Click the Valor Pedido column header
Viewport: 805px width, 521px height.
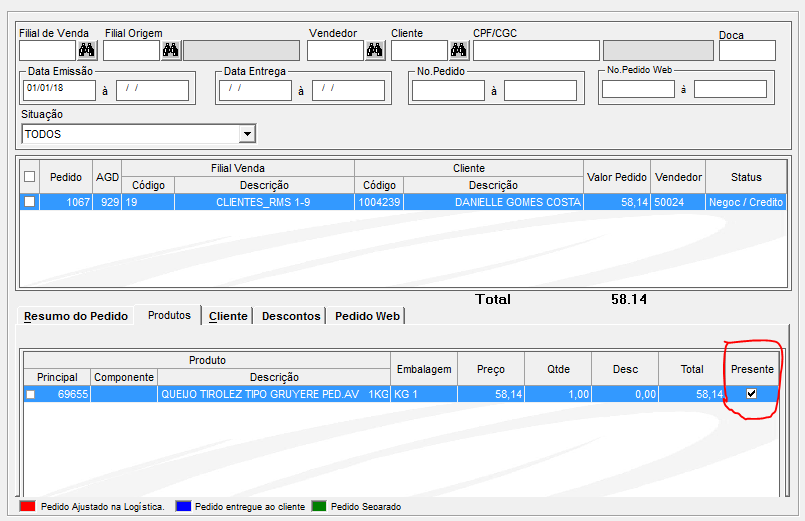pyautogui.click(x=617, y=177)
